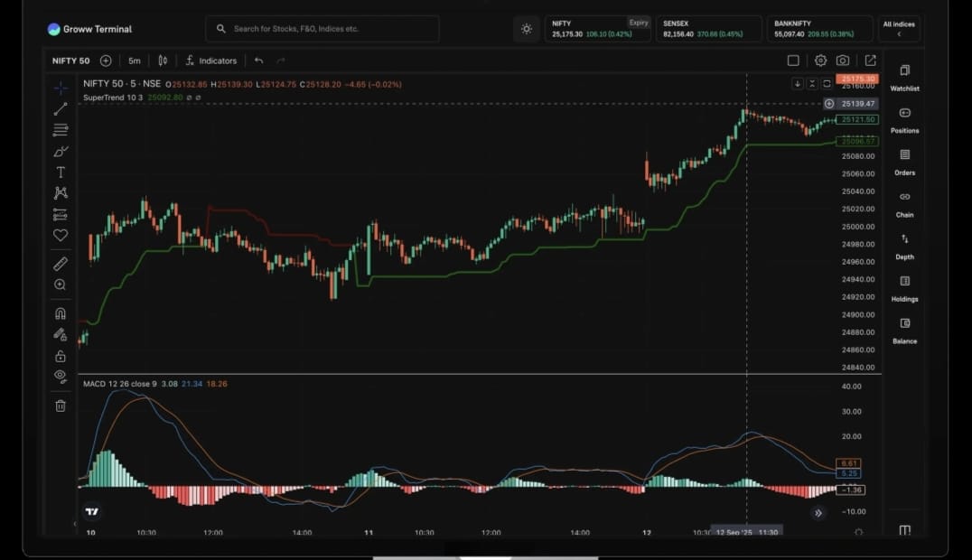Switch to the Orders sidebar tab
972x560 pixels.
[x=904, y=162]
